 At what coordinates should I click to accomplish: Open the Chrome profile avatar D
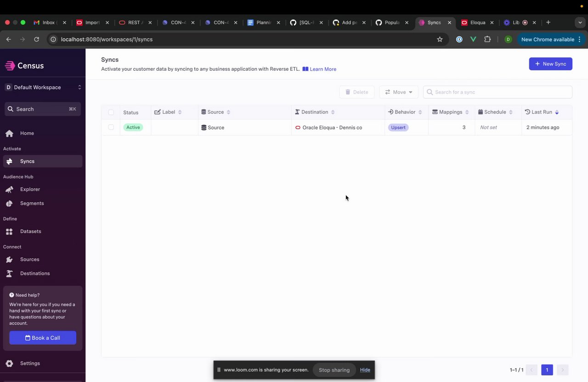click(508, 40)
